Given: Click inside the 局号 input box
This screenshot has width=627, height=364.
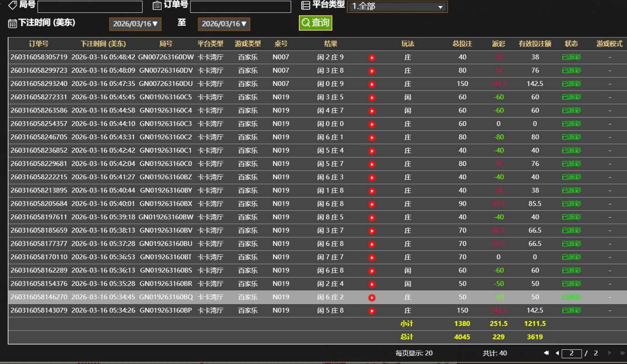Looking at the screenshot, I should [90, 6].
